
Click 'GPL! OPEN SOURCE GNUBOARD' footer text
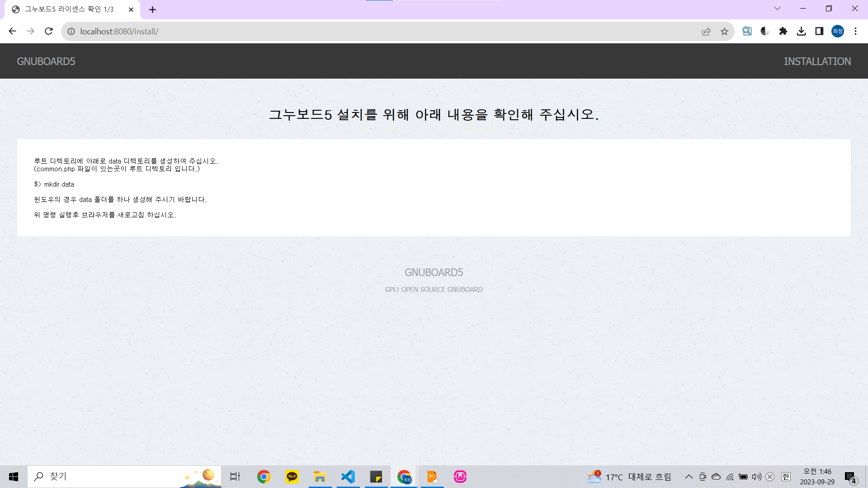(x=434, y=290)
